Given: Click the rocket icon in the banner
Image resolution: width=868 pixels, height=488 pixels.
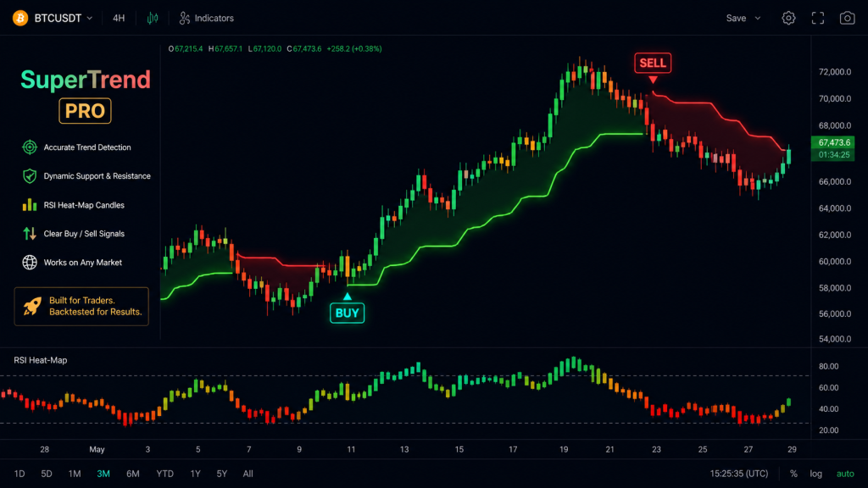Looking at the screenshot, I should pyautogui.click(x=32, y=306).
